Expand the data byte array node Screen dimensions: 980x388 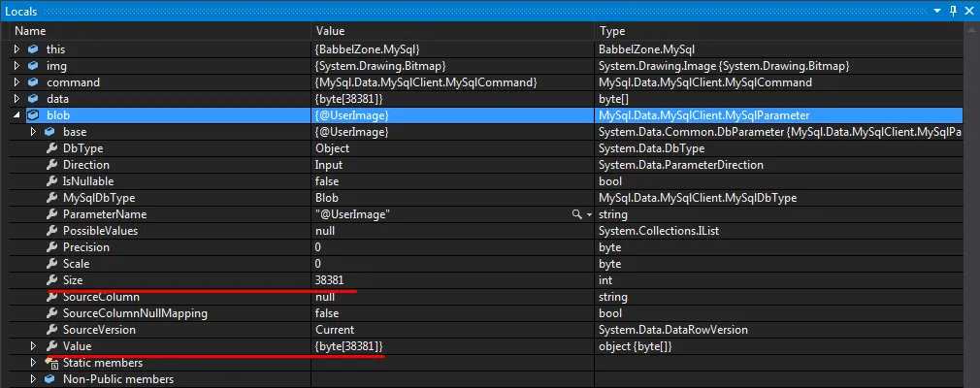(16, 99)
